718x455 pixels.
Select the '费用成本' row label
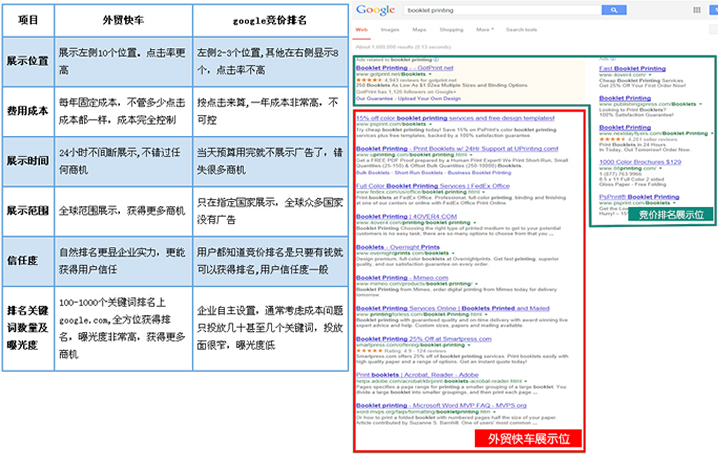(28, 111)
